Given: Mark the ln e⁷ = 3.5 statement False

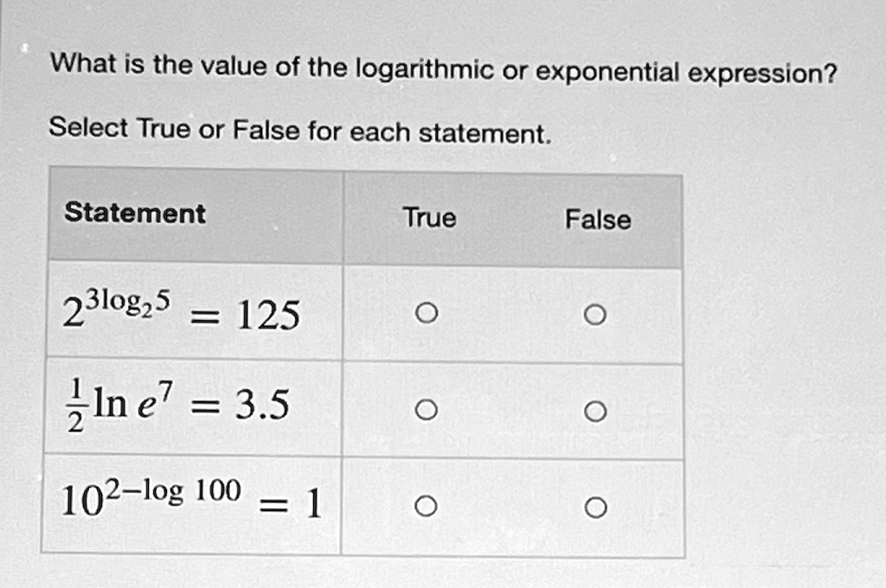Looking at the screenshot, I should [x=594, y=412].
